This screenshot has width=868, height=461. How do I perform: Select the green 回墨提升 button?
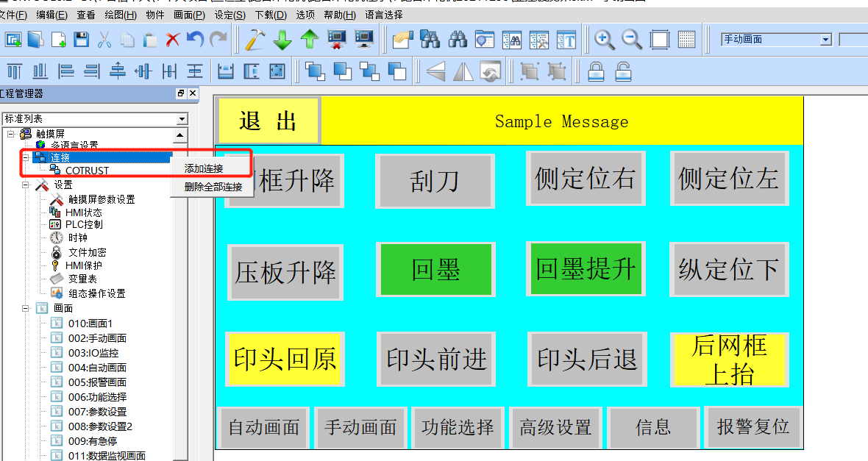586,269
